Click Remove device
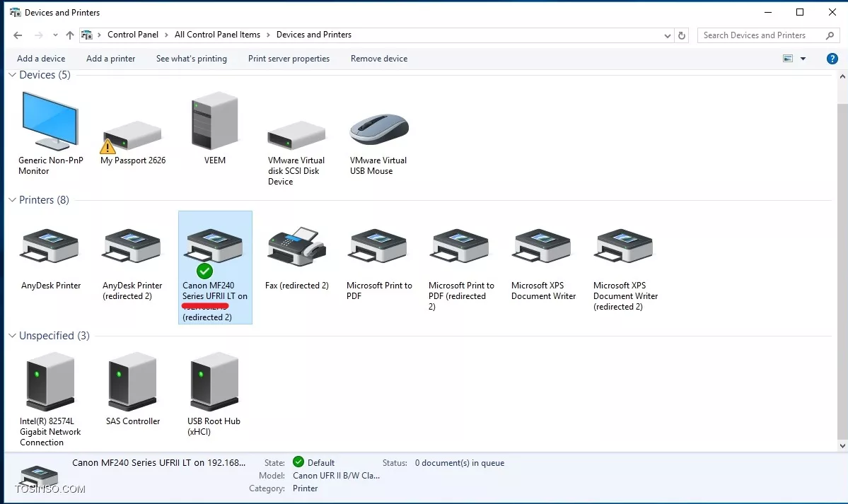848x504 pixels. 379,59
